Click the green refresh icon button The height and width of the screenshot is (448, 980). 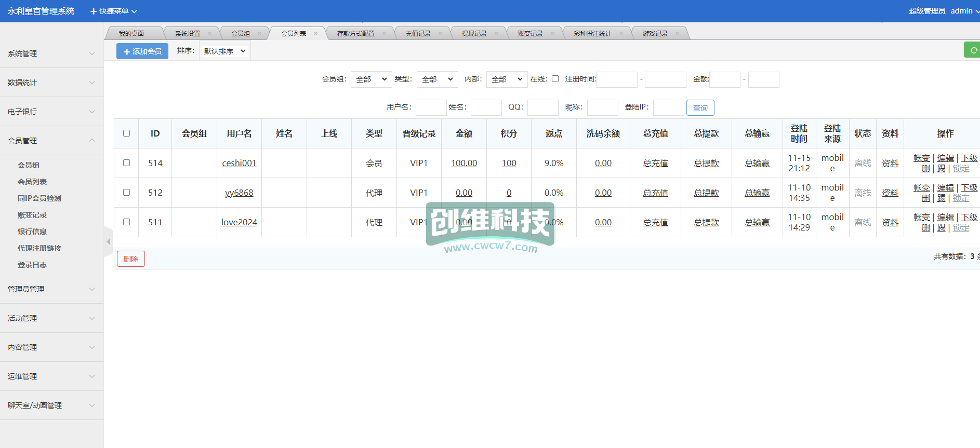[x=972, y=50]
